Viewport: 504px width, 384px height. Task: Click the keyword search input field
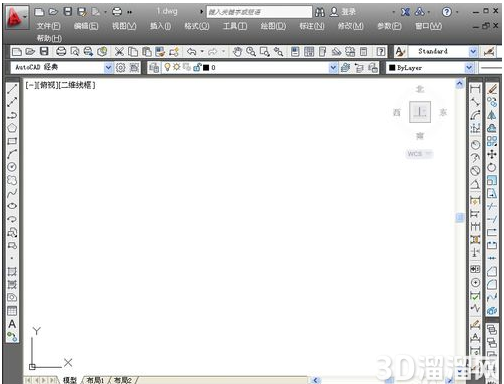pos(259,12)
